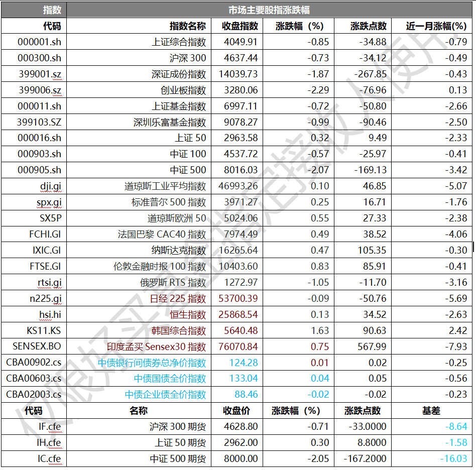Select the CBA02003.cs code cell
The image size is (476, 470).
point(34,395)
